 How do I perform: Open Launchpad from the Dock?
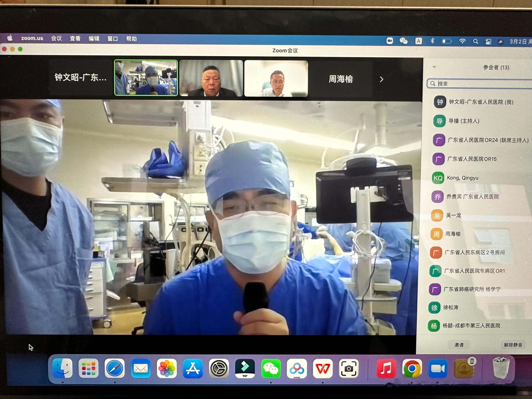pos(88,368)
